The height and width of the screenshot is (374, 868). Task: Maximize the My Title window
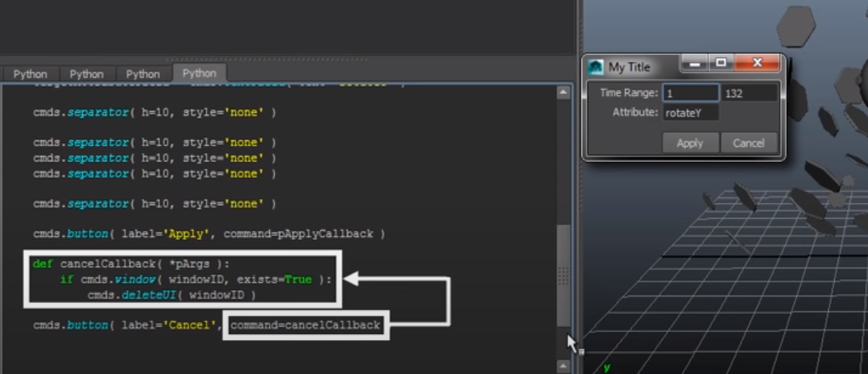(x=721, y=63)
